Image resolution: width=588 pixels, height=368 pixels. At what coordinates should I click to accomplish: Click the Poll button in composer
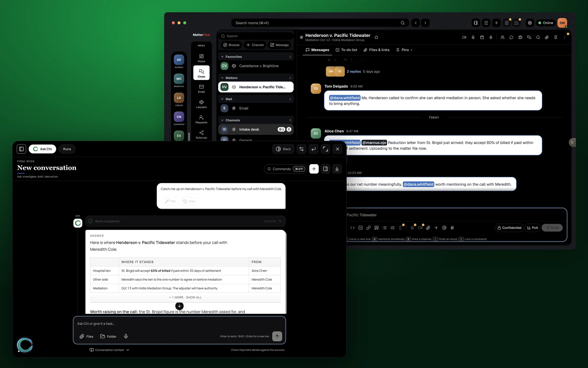533,228
